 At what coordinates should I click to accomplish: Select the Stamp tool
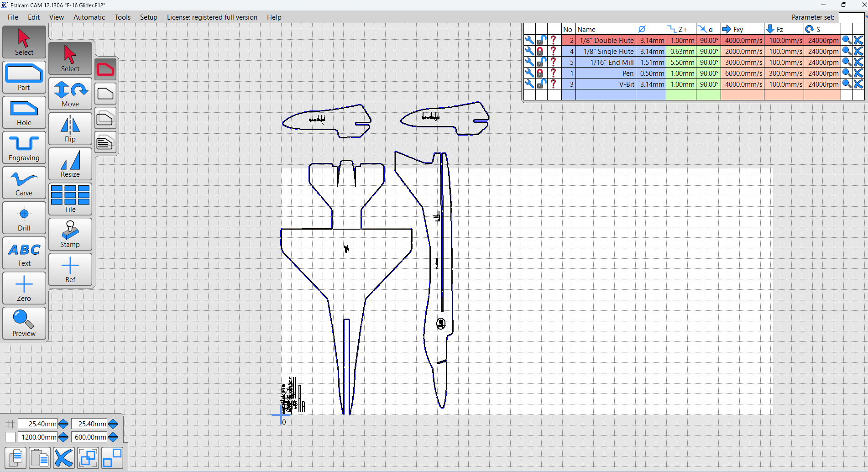[70, 234]
